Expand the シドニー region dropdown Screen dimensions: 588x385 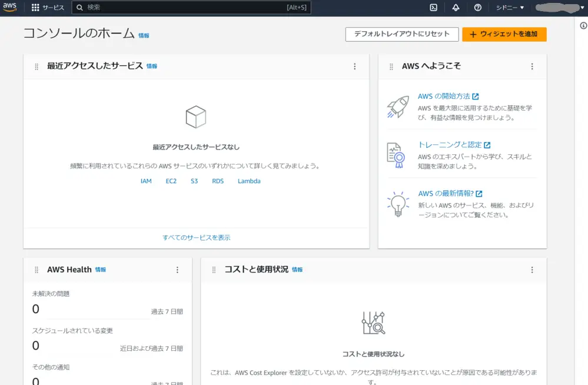[x=510, y=8]
